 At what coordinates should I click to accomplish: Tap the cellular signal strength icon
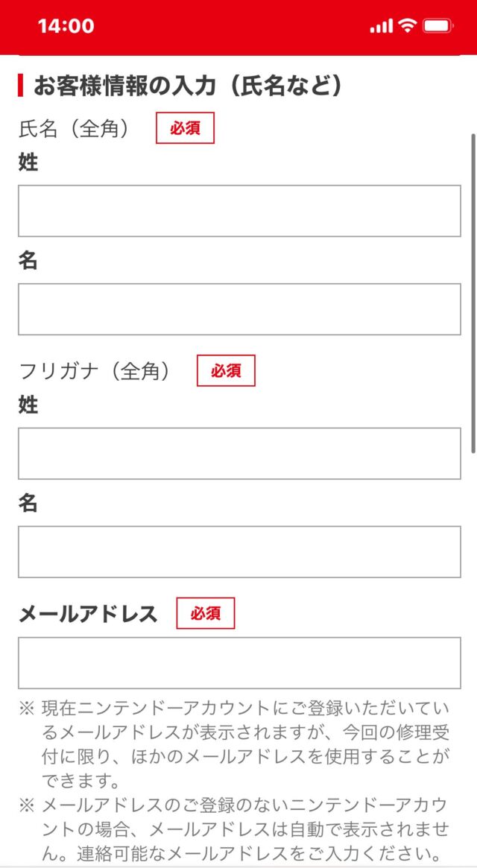[380, 26]
